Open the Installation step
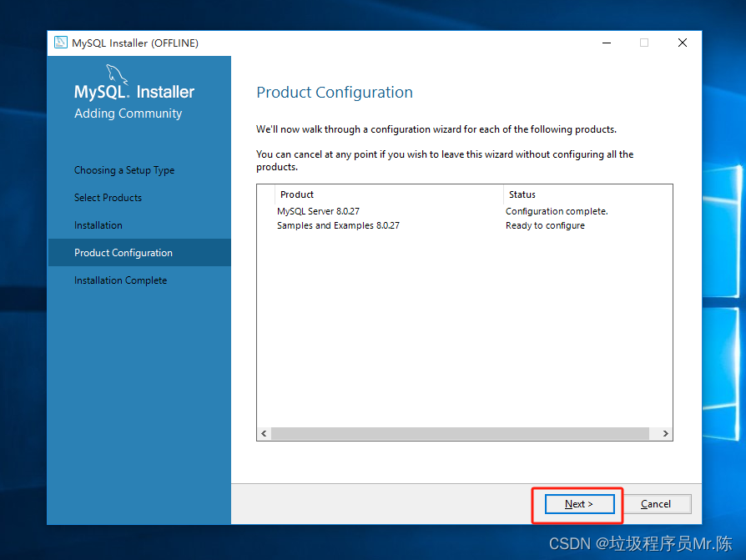Image resolution: width=746 pixels, height=560 pixels. [98, 225]
